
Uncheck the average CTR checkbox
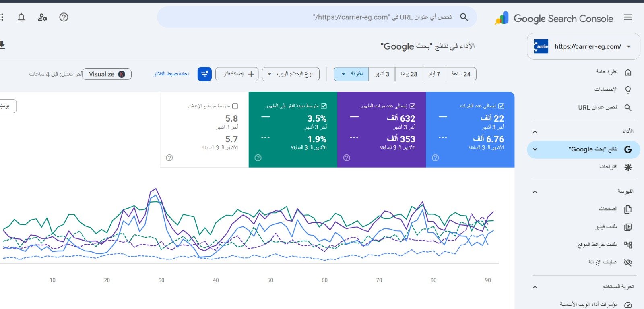coord(324,106)
